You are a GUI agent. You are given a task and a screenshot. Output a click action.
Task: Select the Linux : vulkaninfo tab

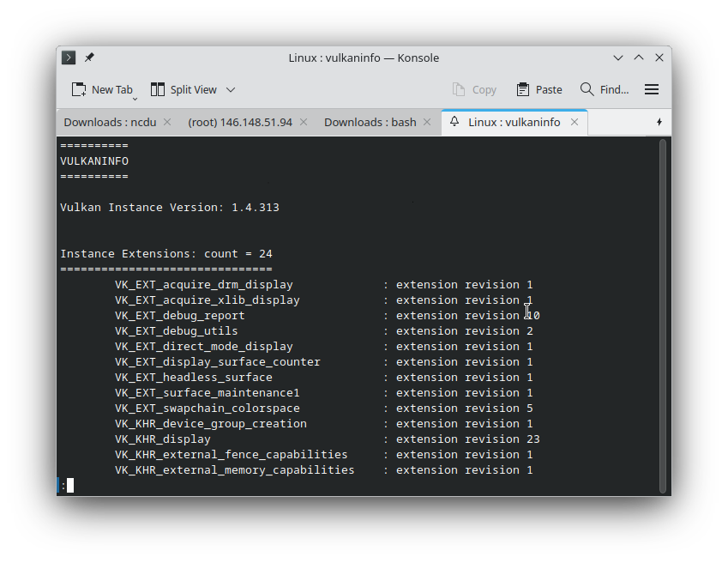pyautogui.click(x=514, y=122)
